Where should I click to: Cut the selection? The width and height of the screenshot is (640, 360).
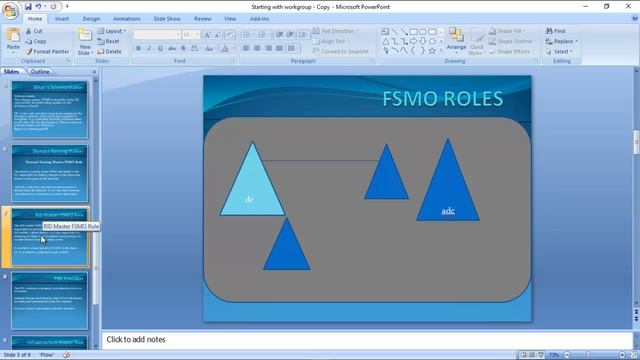pos(34,31)
